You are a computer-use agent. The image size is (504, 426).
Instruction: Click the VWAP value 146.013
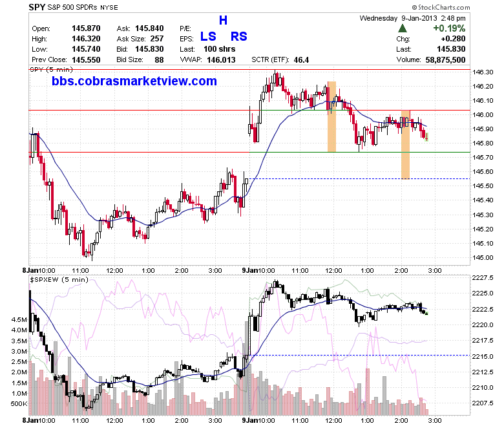(x=221, y=60)
